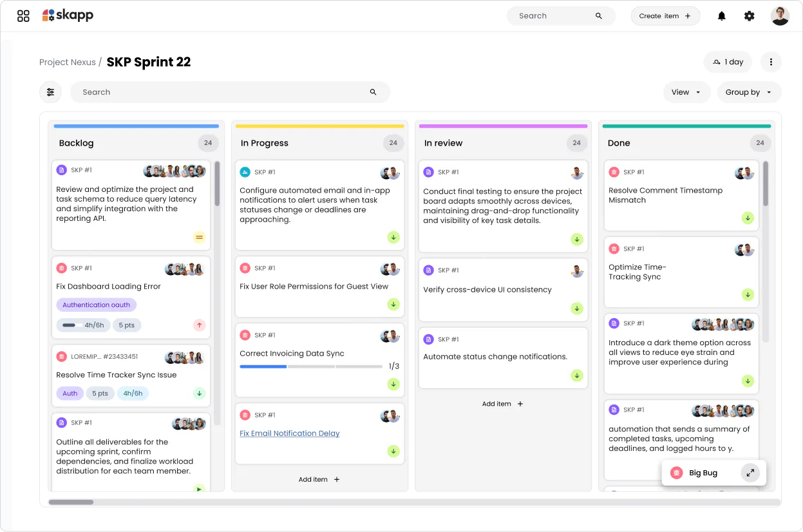This screenshot has height=532, width=803.
Task: Click the Authentication oauth tag
Action: point(96,305)
